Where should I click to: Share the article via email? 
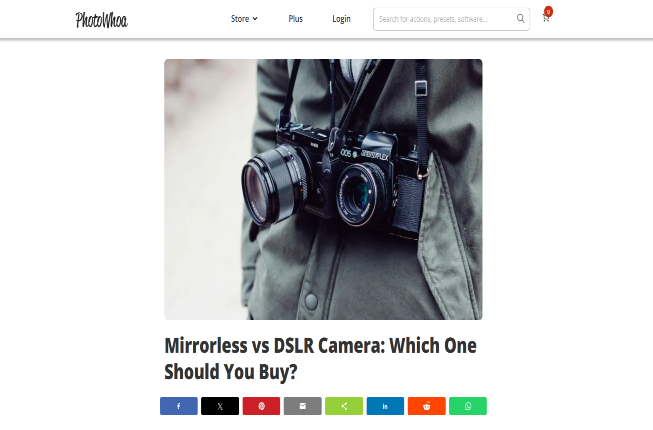tap(303, 406)
